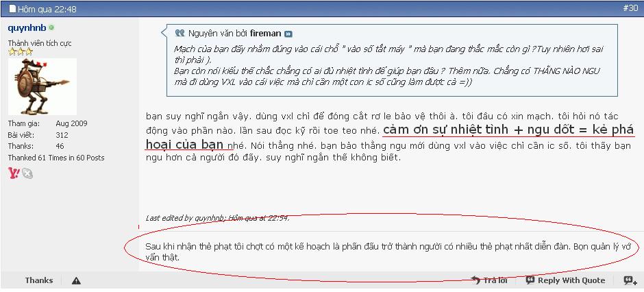644x292 pixels.
Task: Click the "46" Thanks count value
Action: [x=60, y=146]
